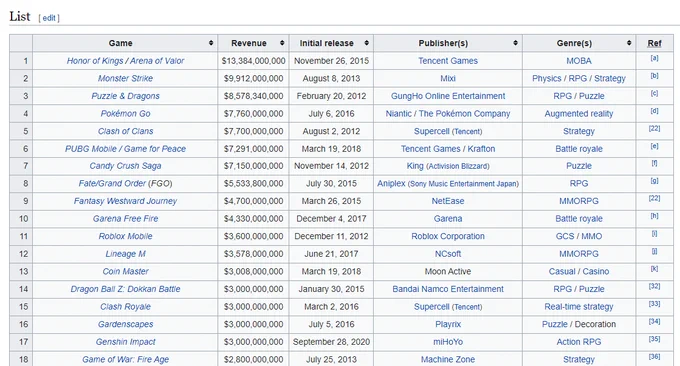The width and height of the screenshot is (680, 366).
Task: Open Pokémon Go game link
Action: (125, 114)
